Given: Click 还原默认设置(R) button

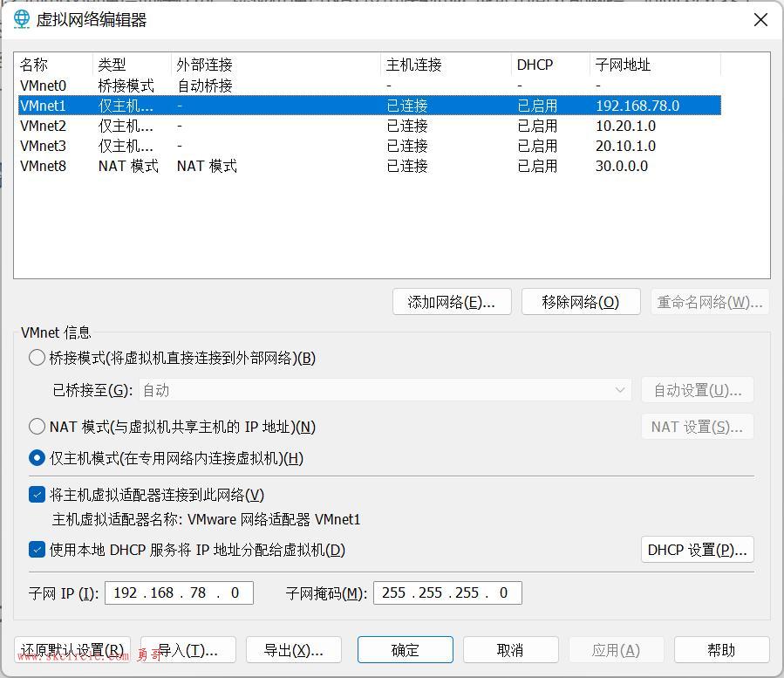Looking at the screenshot, I should click(72, 650).
